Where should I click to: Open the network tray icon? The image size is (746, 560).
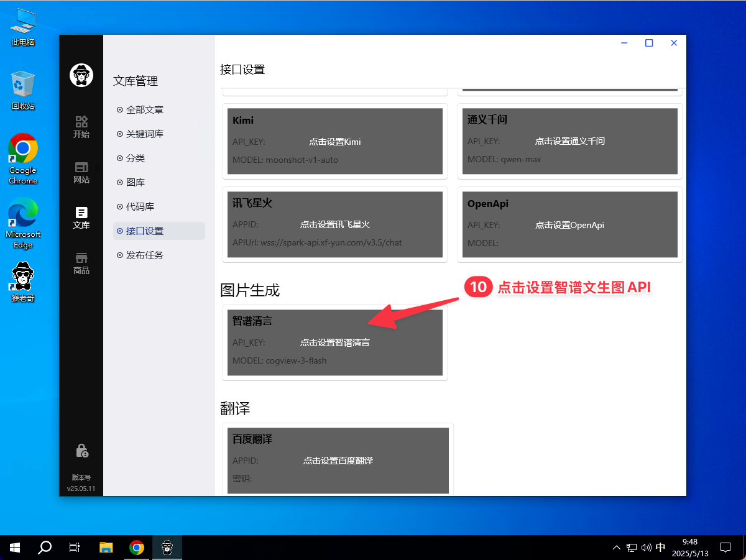pyautogui.click(x=632, y=548)
